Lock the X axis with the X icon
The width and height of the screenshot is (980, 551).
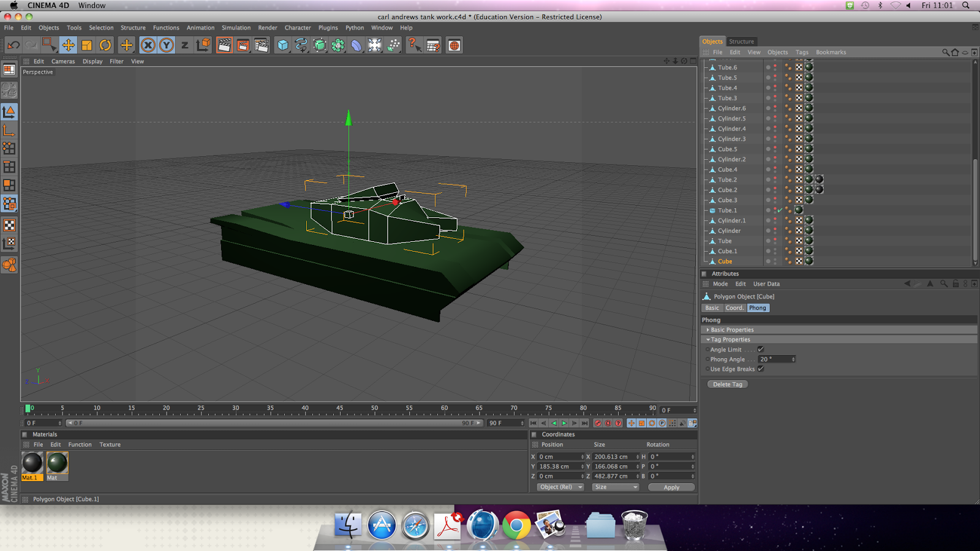coord(148,45)
